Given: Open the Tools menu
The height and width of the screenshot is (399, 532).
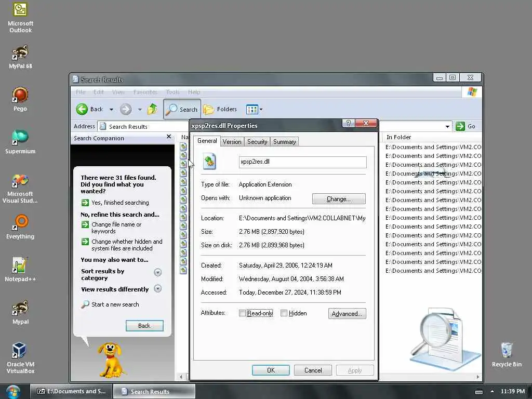Looking at the screenshot, I should click(172, 92).
